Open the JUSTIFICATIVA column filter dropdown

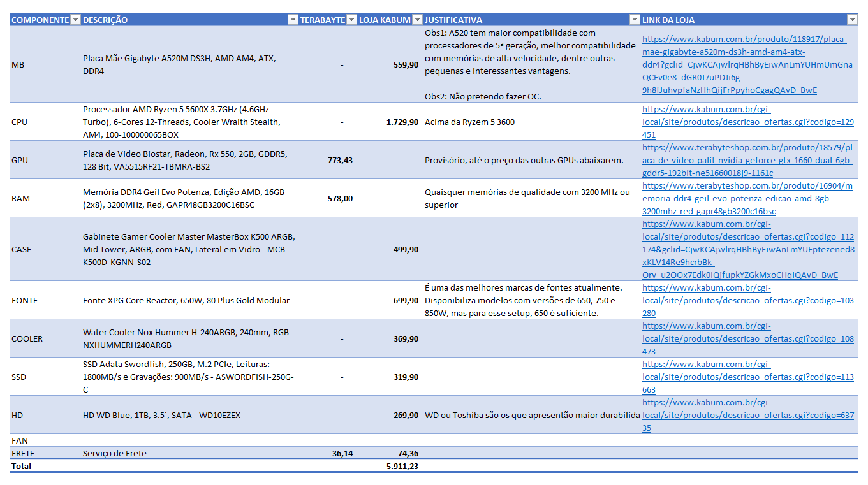point(635,20)
